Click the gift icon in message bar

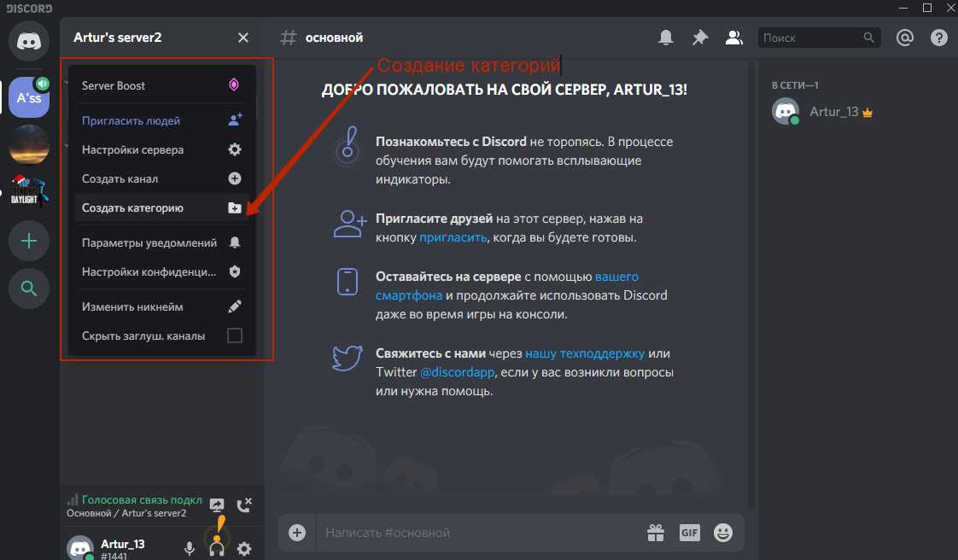coord(655,533)
